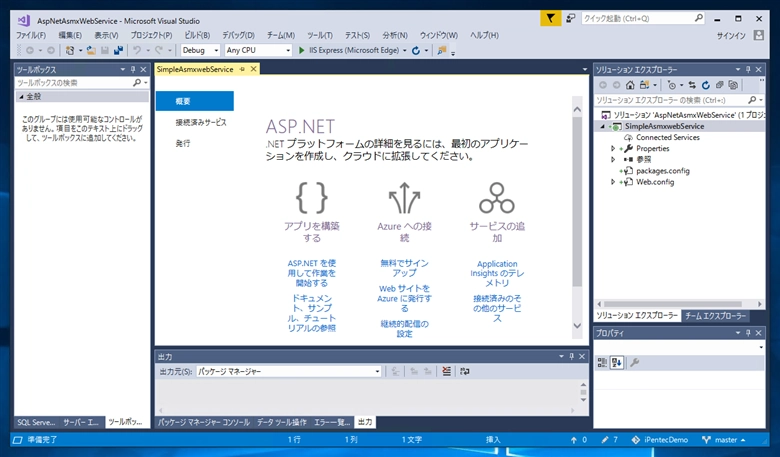Switch to SQL Server tab under Toolbox

coord(36,422)
